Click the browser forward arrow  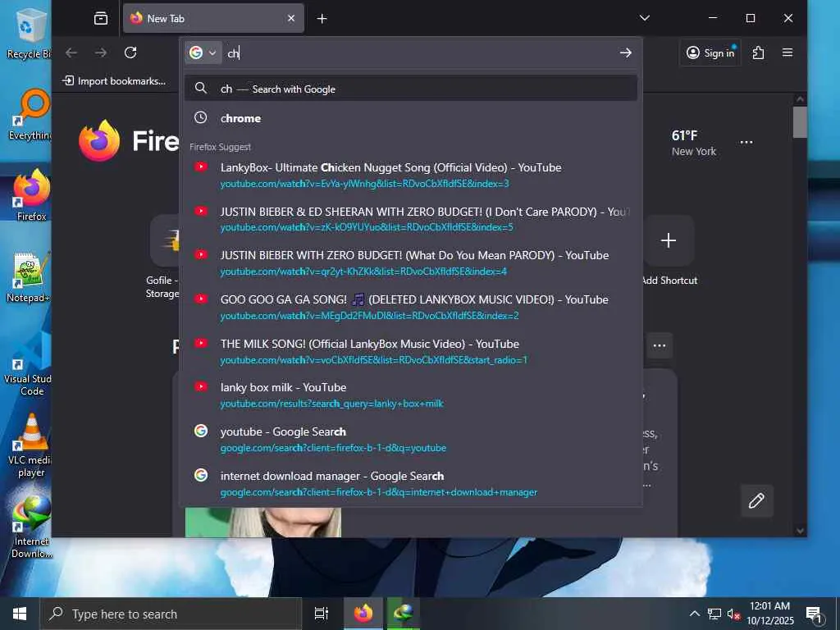(x=101, y=52)
